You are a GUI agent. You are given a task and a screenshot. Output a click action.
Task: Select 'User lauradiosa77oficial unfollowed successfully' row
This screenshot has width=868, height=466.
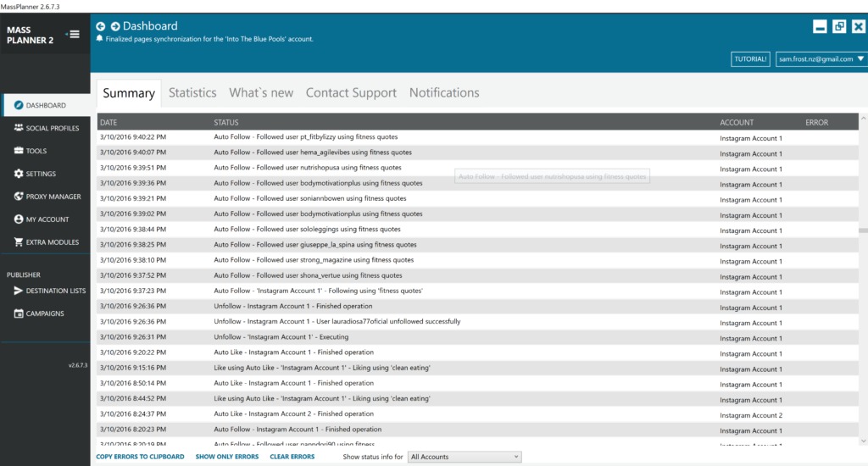(478, 322)
